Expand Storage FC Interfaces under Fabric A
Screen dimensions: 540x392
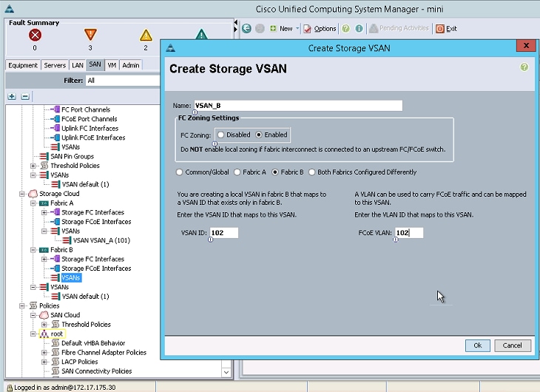pos(44,212)
